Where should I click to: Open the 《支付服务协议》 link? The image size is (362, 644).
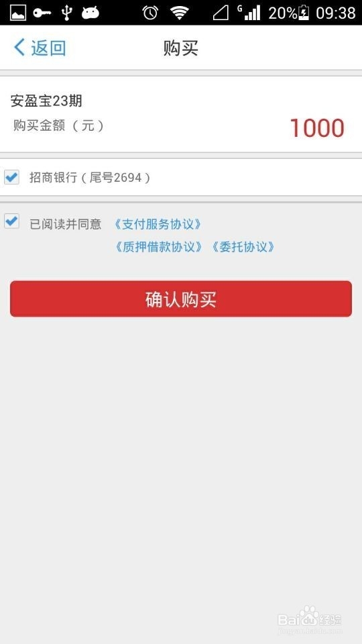tap(158, 224)
